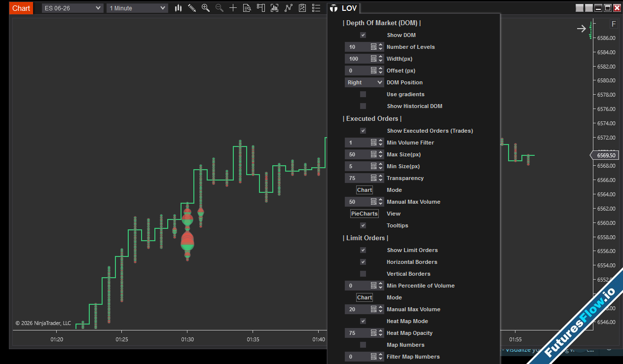The width and height of the screenshot is (623, 364).
Task: Open the indicators icon
Action: [x=289, y=8]
